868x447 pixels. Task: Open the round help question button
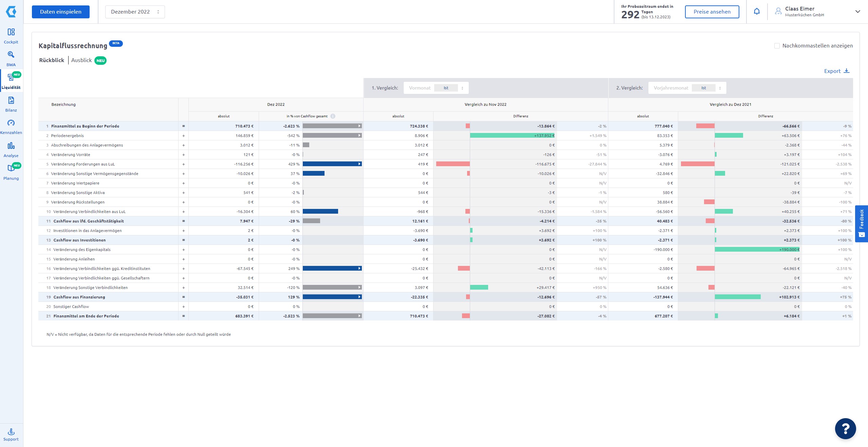tap(845, 429)
